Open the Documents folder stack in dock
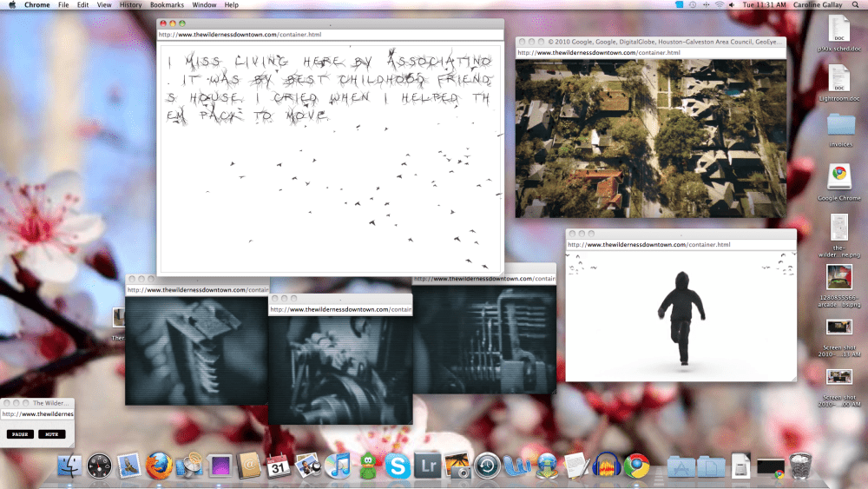 712,467
